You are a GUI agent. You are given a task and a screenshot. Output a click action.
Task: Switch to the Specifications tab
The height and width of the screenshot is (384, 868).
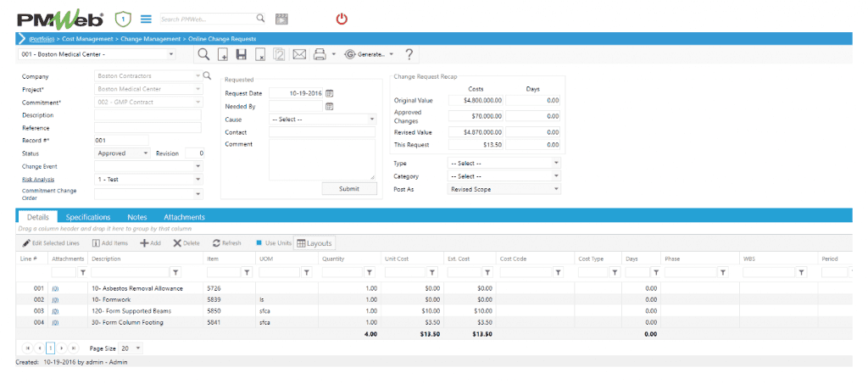88,217
